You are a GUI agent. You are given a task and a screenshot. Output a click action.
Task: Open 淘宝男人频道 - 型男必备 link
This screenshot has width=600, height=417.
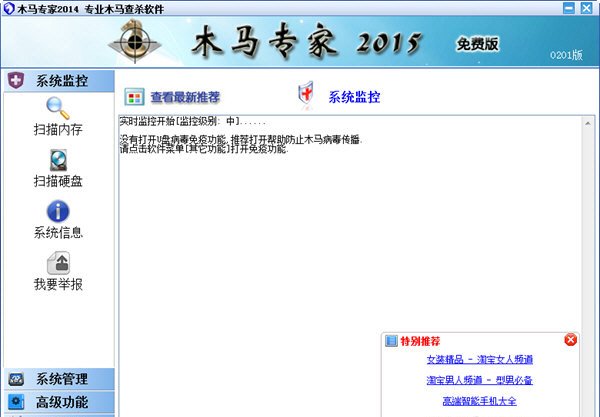pyautogui.click(x=479, y=380)
